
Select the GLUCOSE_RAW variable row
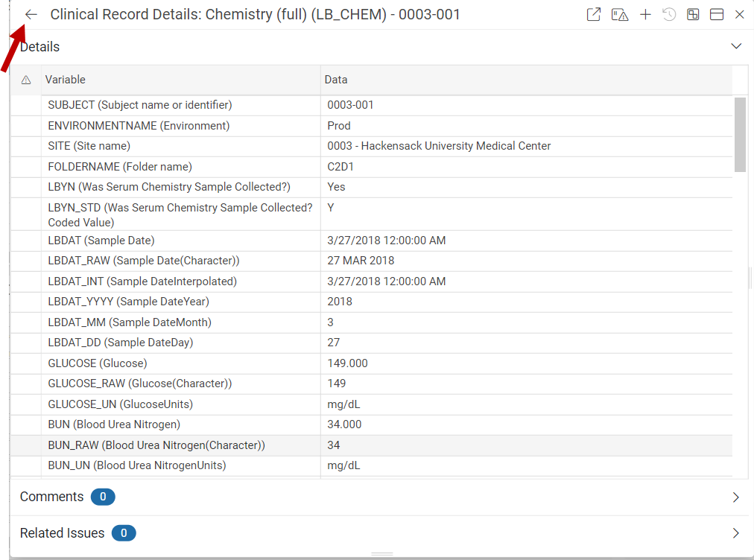(x=371, y=384)
